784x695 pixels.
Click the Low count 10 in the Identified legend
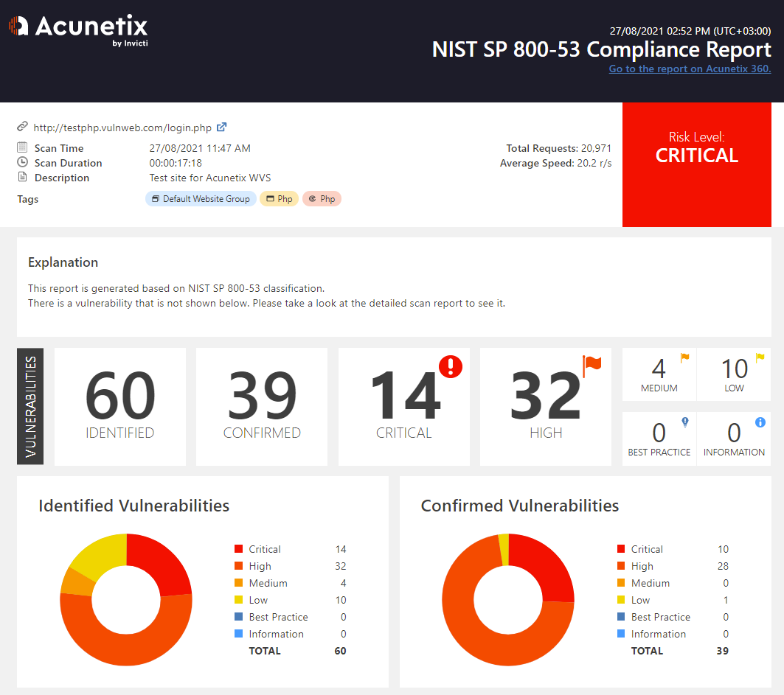[341, 600]
